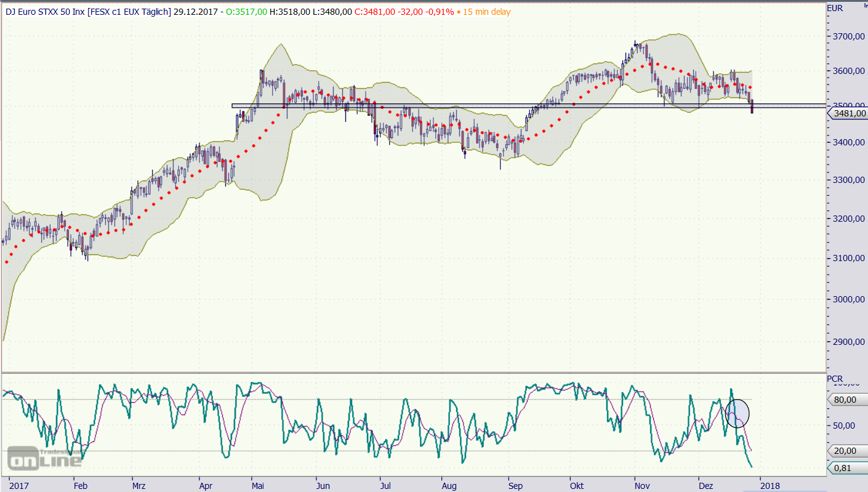The width and height of the screenshot is (868, 492).
Task: Click the '2018' year label on the time axis
Action: coord(770,486)
